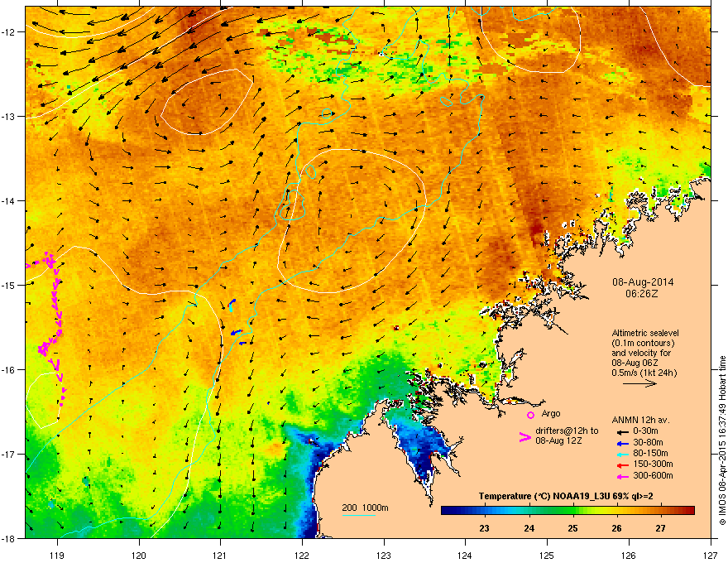
Task: Click the dark blue end of temperature colorbar
Action: pyautogui.click(x=448, y=511)
